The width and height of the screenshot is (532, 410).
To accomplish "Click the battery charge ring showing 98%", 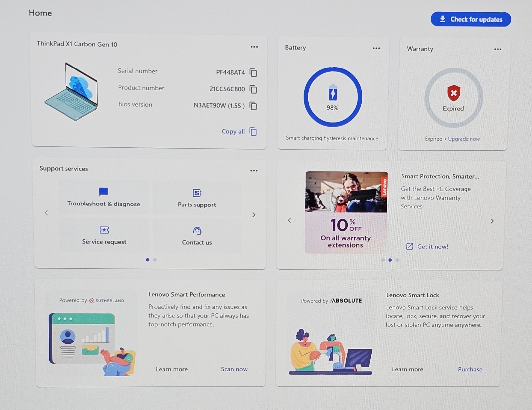I will [x=333, y=97].
